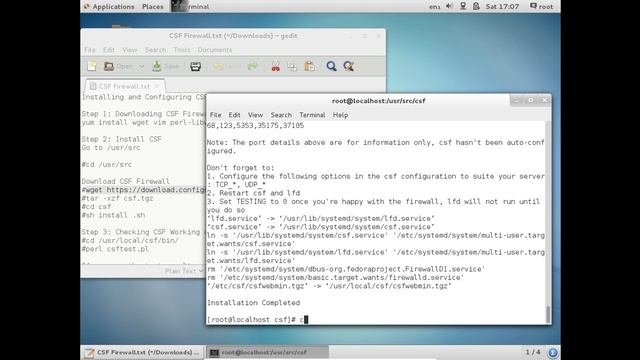Image resolution: width=640 pixels, height=360 pixels.
Task: Switch to CSF Firewall.txt gedit taskbar item
Action: [x=142, y=352]
